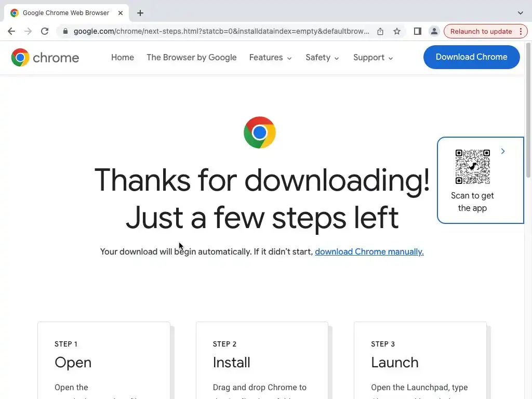Click download Chrome manually link

[369, 252]
